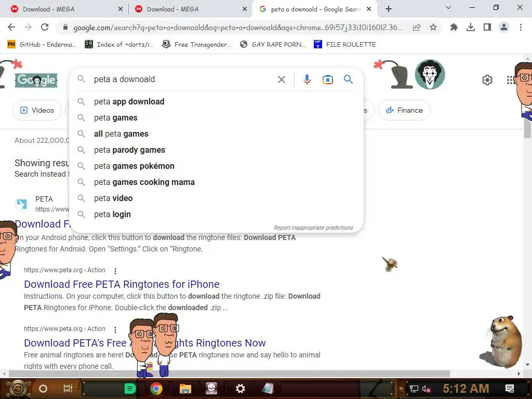Click the 5:12 AM taskbar clock
Image resolution: width=532 pixels, height=399 pixels.
click(466, 389)
